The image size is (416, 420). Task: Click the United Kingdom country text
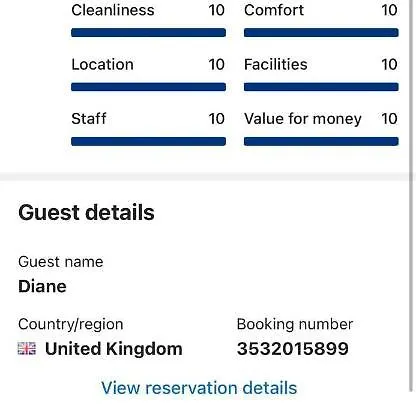coord(114,349)
